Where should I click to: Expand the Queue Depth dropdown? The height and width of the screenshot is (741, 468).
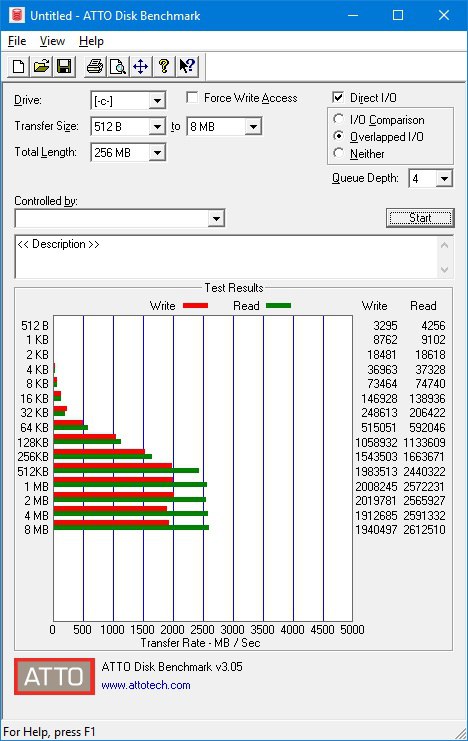[444, 179]
